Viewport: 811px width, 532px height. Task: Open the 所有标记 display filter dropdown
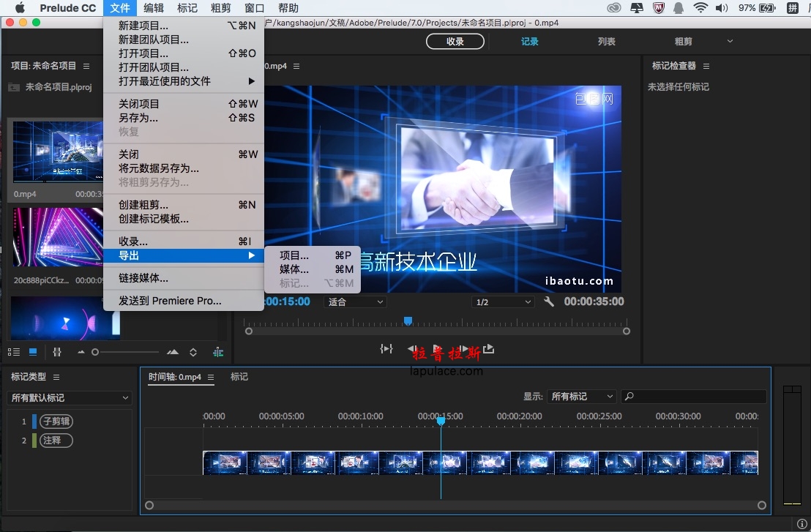click(582, 397)
